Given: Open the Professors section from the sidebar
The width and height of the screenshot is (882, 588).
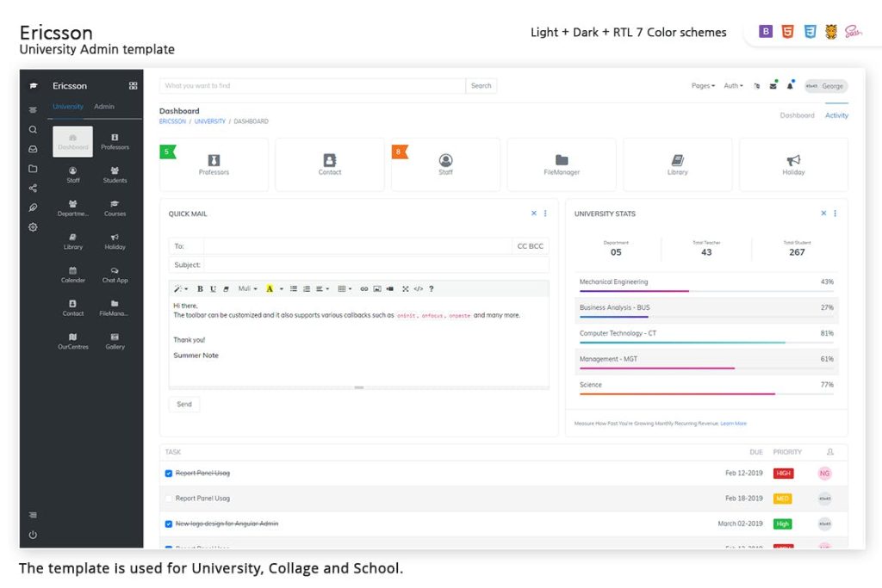Looking at the screenshot, I should tap(115, 140).
